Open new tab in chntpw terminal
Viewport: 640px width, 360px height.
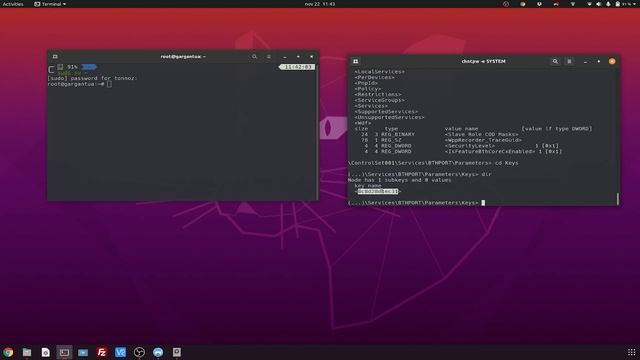point(356,61)
